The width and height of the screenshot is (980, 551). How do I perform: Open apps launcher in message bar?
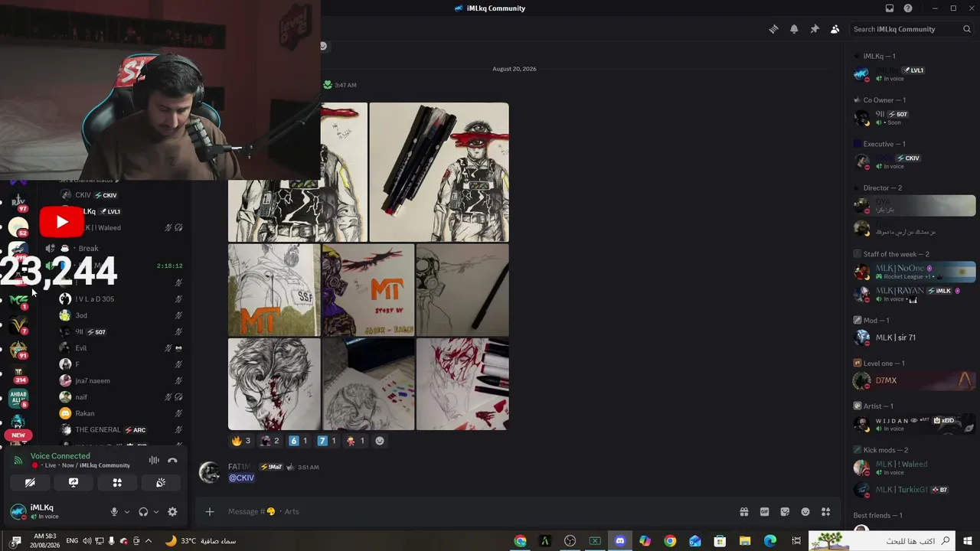[x=825, y=512]
